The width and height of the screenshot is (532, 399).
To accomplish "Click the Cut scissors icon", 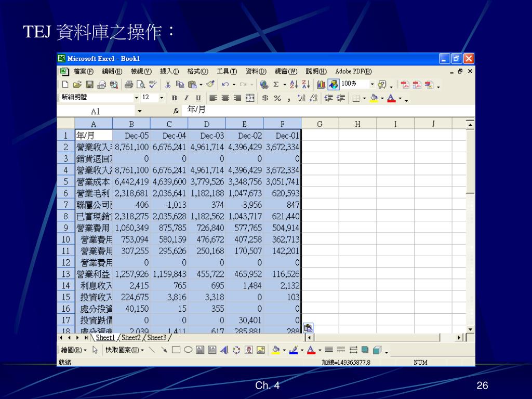I will click(x=168, y=85).
